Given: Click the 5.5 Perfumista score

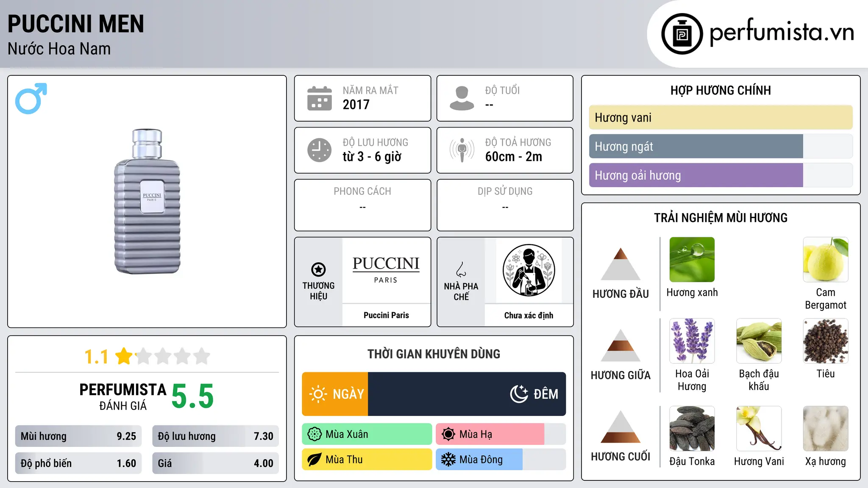Looking at the screenshot, I should (x=193, y=396).
